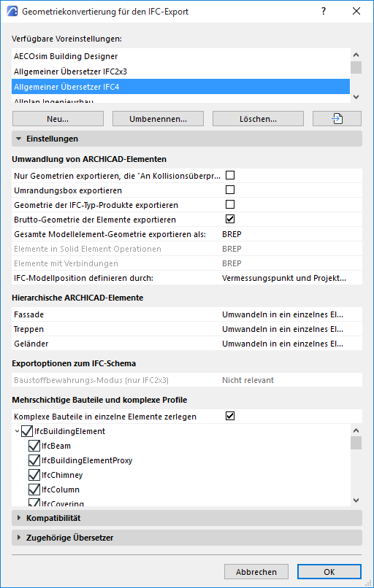Click 'Nicht relevant' Baustoffbewahrungs-Modus value

(248, 380)
